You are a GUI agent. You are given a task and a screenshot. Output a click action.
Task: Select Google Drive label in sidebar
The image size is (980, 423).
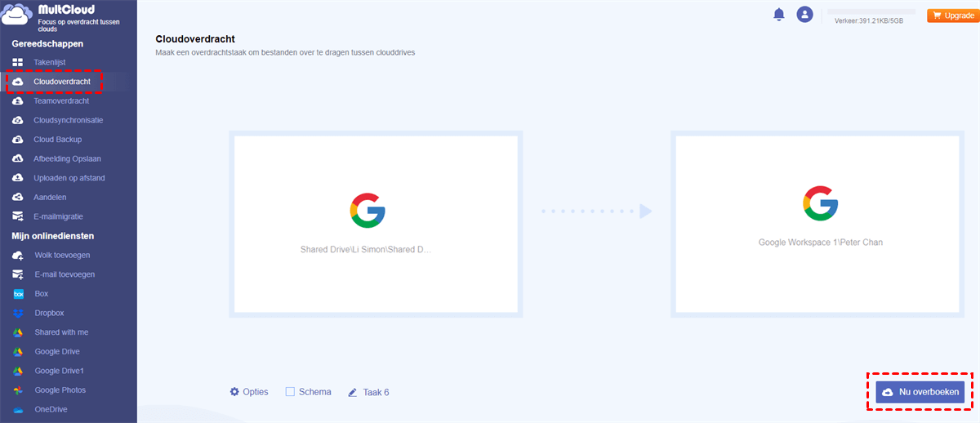click(x=57, y=352)
